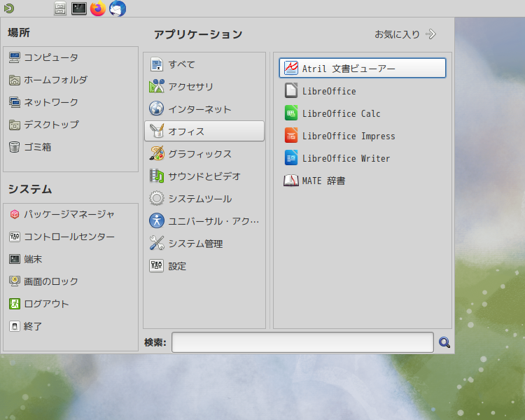Browse ネットワーク location
The width and height of the screenshot is (525, 420).
pos(71,102)
